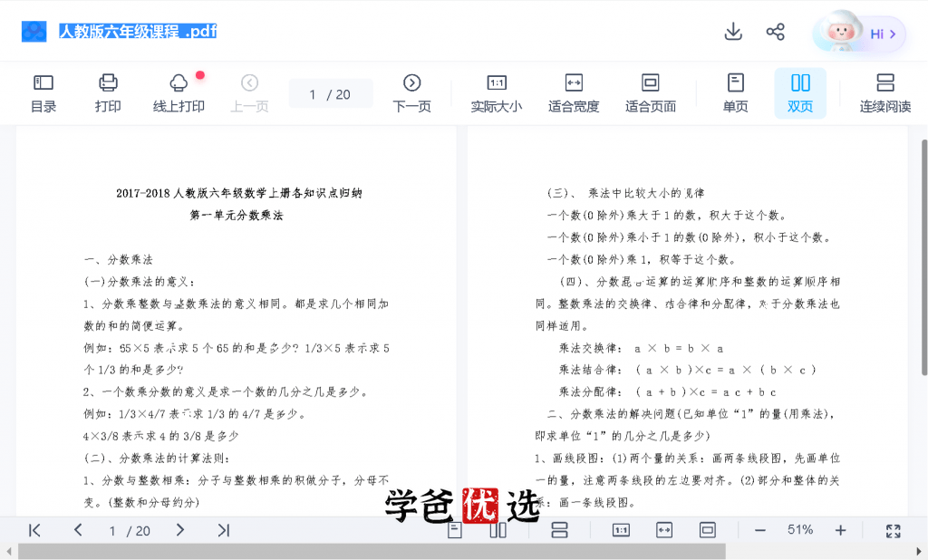928x560 pixels.
Task: Select continuous reading icon in bottom bar
Action: click(559, 530)
